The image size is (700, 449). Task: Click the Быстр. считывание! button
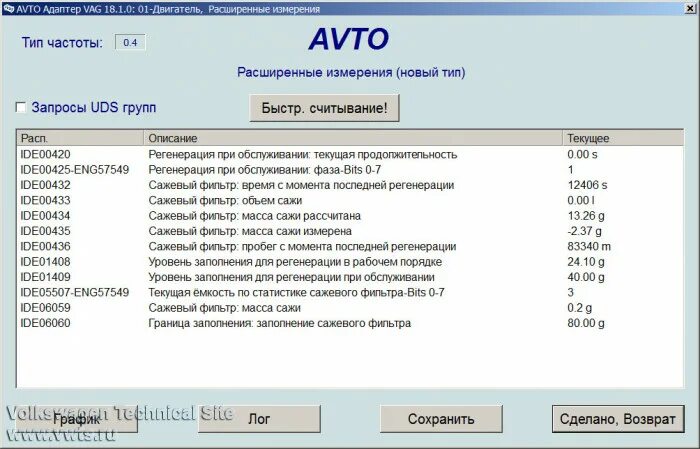(324, 108)
